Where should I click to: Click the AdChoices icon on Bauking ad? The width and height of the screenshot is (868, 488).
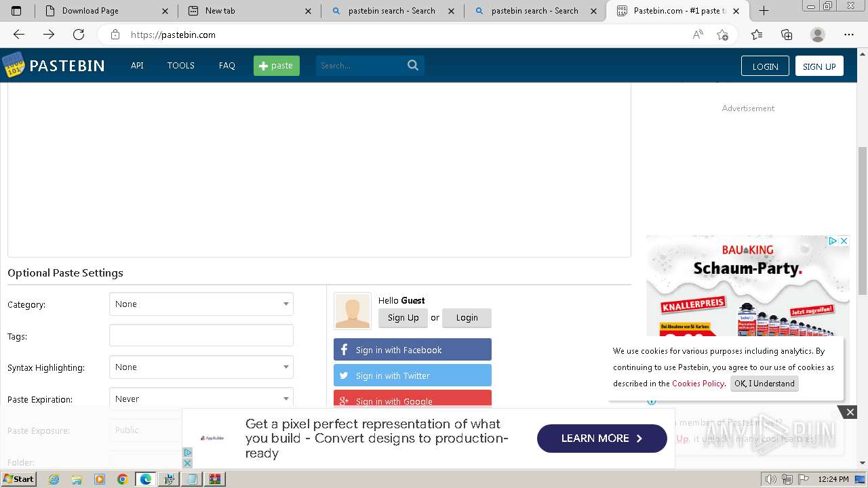(832, 241)
